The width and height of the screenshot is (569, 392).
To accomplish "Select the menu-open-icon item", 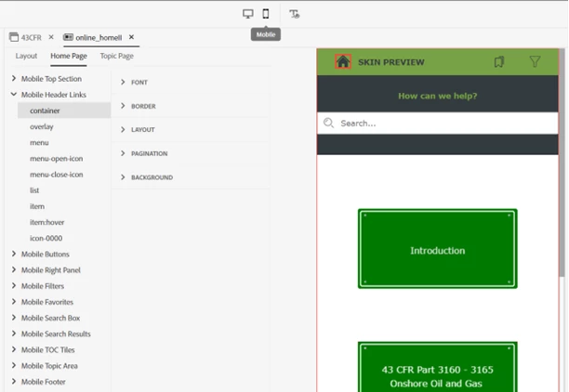I will pos(56,159).
